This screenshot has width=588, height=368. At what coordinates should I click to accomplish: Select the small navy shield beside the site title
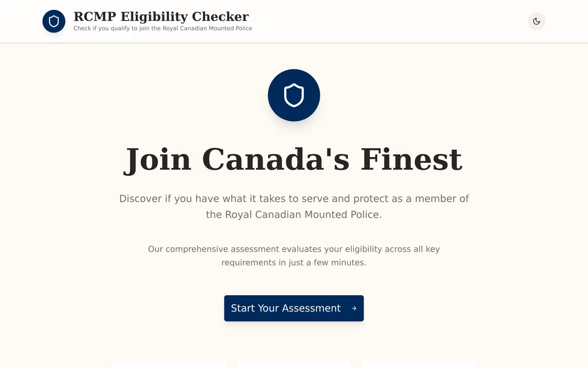[53, 21]
